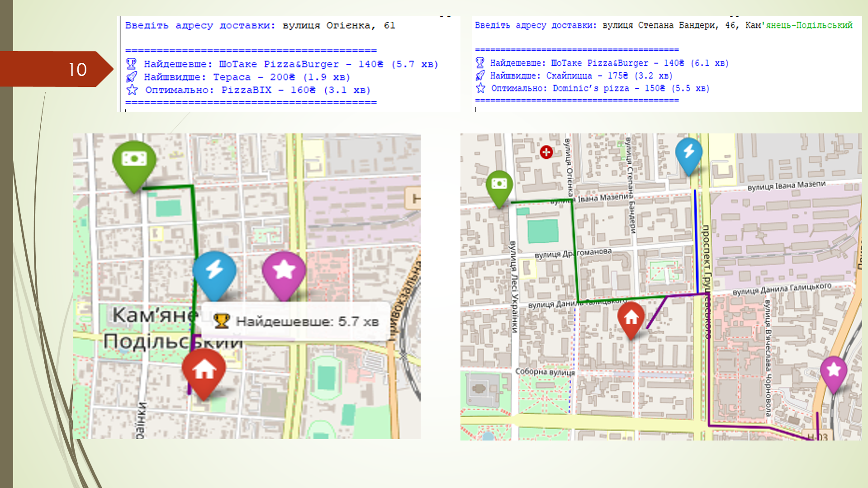Click the street label 'вулиця Драгоманова'
Screen dimensions: 868x488
tap(574, 253)
